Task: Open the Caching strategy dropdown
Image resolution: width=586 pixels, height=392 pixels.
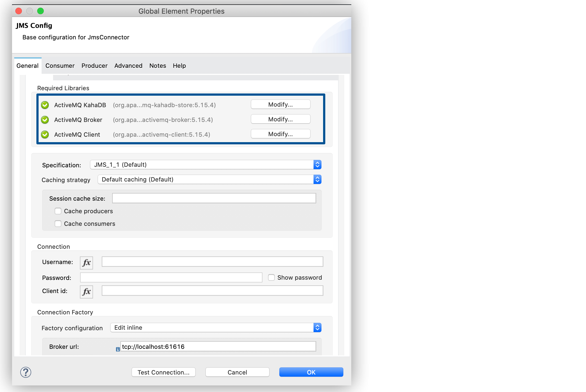Action: [x=317, y=179]
